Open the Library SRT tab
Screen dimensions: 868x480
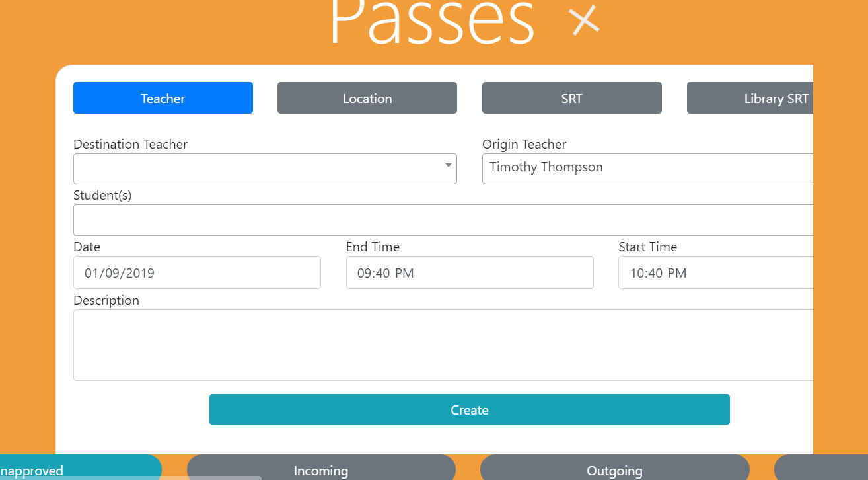click(750, 98)
